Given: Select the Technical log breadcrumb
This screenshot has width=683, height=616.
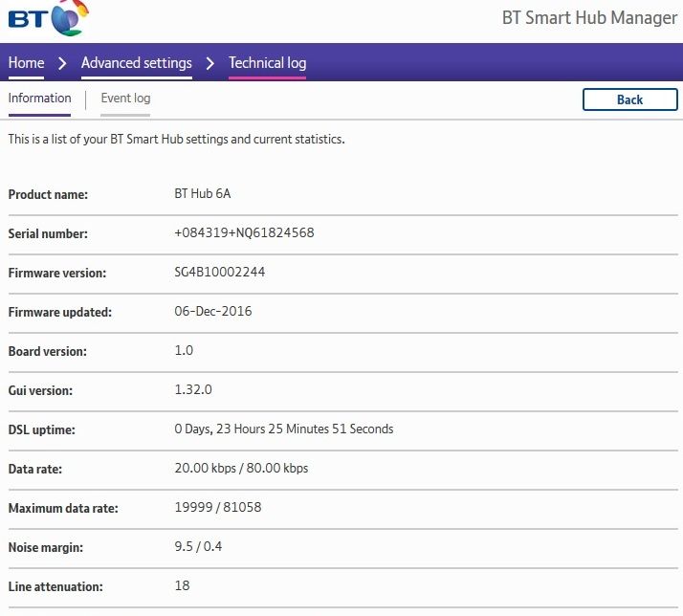Looking at the screenshot, I should coord(268,63).
